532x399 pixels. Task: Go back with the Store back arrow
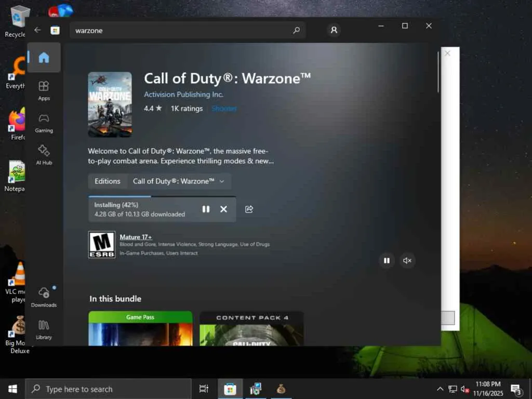point(37,30)
